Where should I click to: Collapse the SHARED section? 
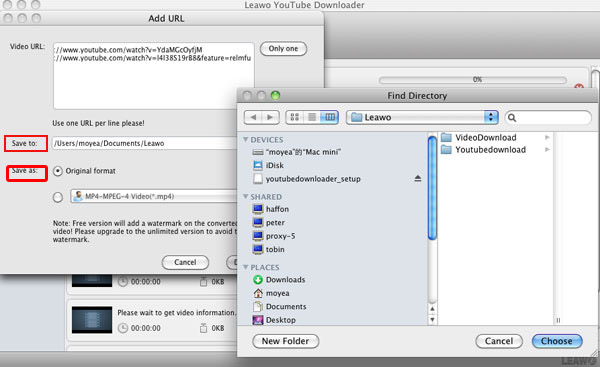pos(246,196)
